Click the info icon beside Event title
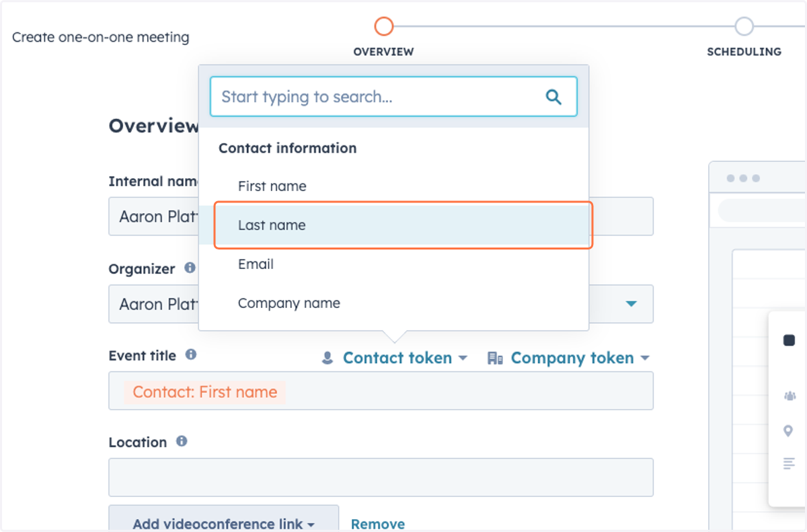The image size is (807, 532). (191, 354)
